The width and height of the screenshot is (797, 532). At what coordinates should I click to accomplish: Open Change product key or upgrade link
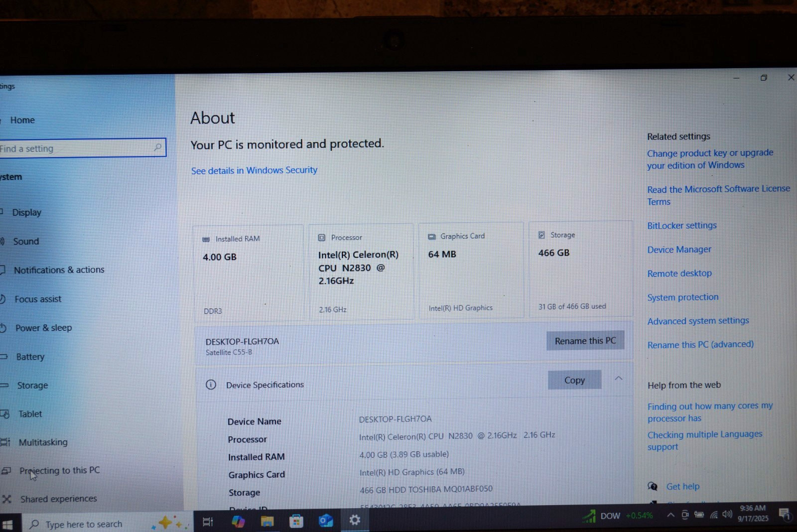pos(710,159)
